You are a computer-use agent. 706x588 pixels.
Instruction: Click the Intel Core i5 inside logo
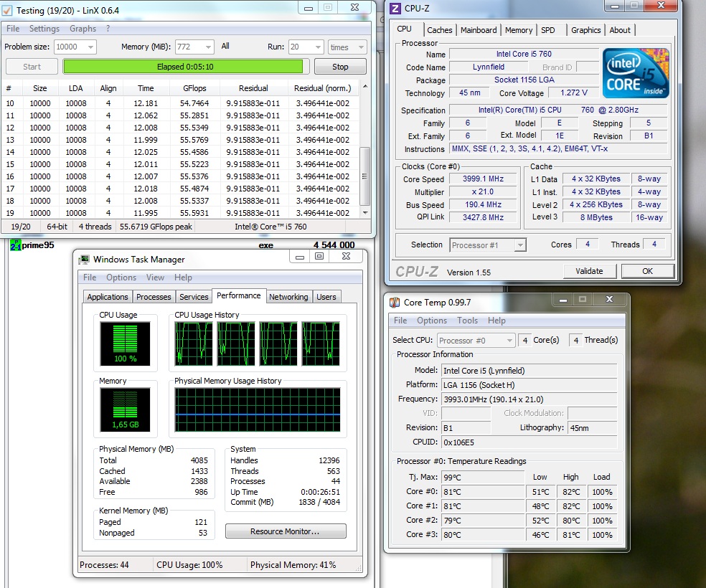636,73
